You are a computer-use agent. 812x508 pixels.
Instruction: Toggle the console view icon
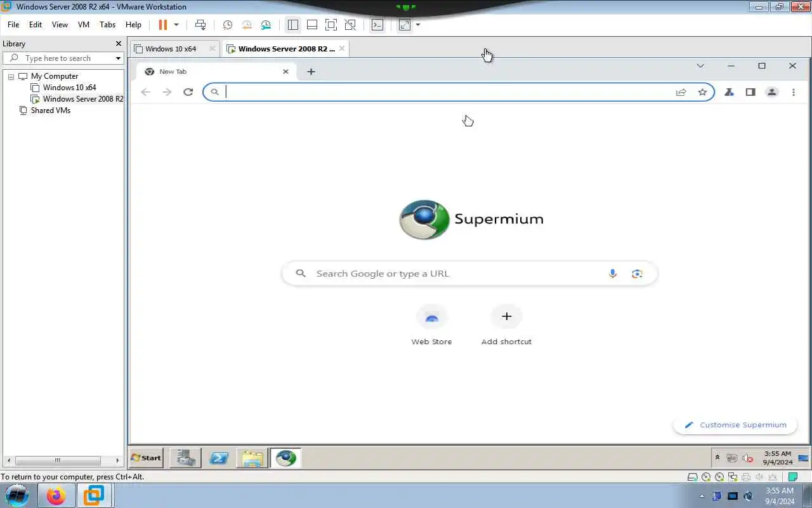click(377, 25)
